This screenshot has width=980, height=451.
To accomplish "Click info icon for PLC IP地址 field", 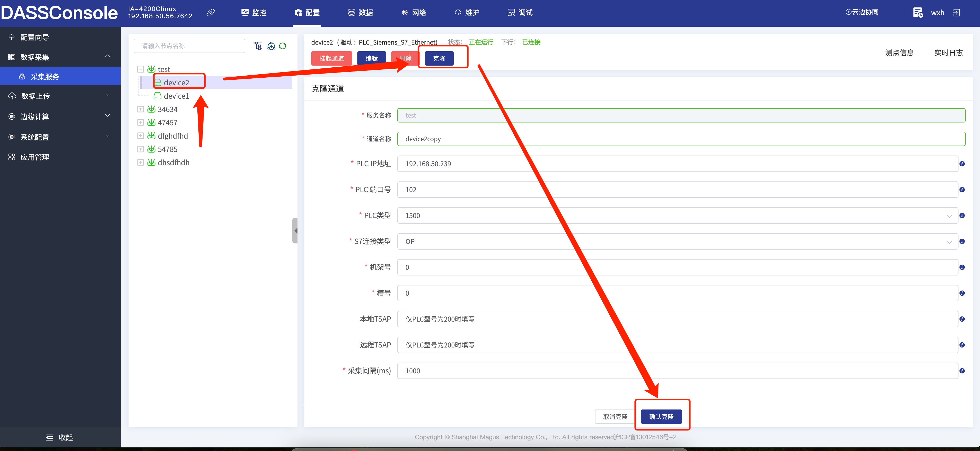I will point(962,164).
